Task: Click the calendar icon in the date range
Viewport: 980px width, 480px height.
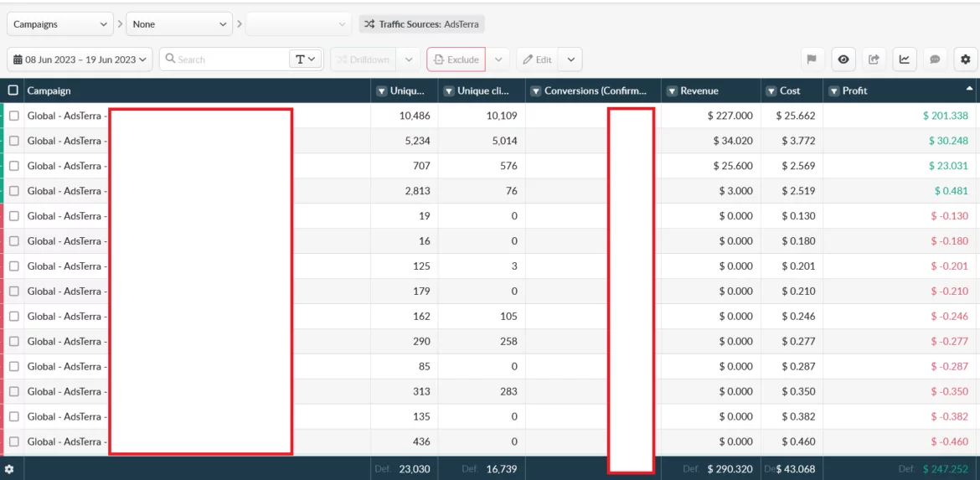Action: click(x=18, y=59)
